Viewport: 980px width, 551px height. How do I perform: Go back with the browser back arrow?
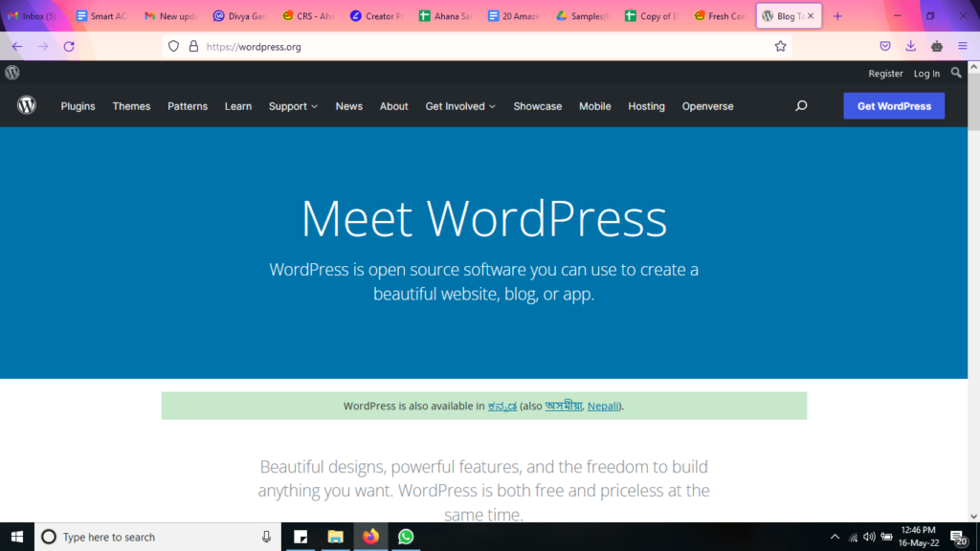tap(17, 46)
